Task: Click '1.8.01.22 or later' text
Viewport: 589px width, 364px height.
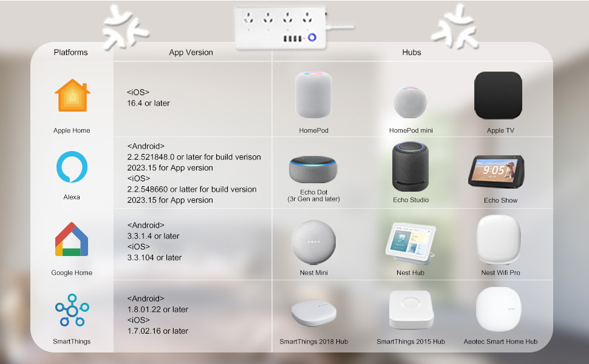Action: (x=158, y=309)
